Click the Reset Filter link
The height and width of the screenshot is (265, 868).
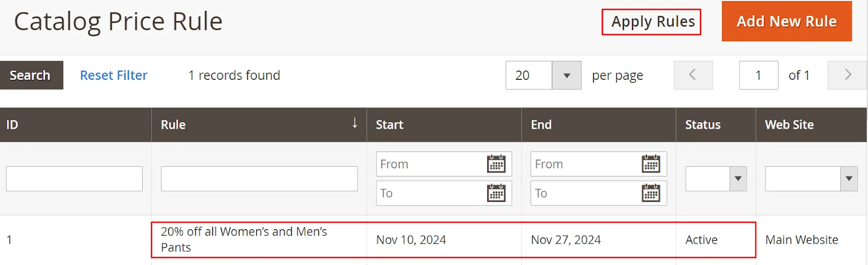(113, 75)
